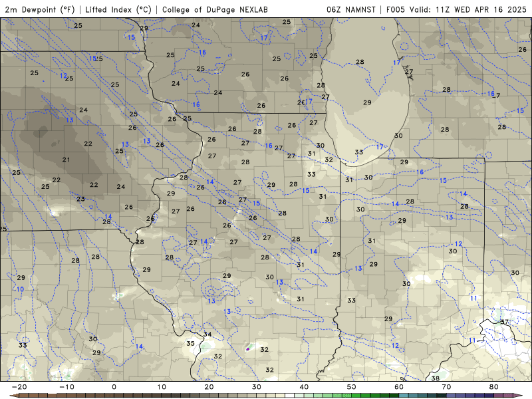Click the 0 color scale tick label
Viewport: 532px width, 399px height.
pos(114,387)
